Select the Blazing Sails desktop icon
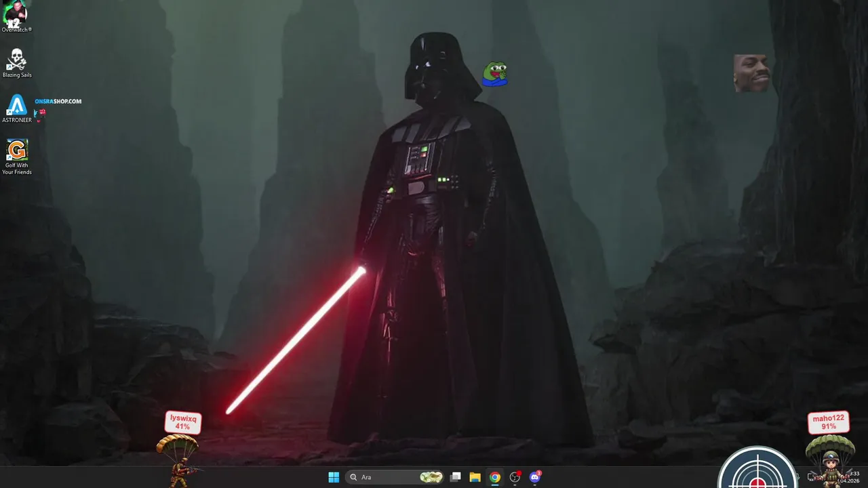Viewport: 868px width, 488px height. click(x=16, y=63)
